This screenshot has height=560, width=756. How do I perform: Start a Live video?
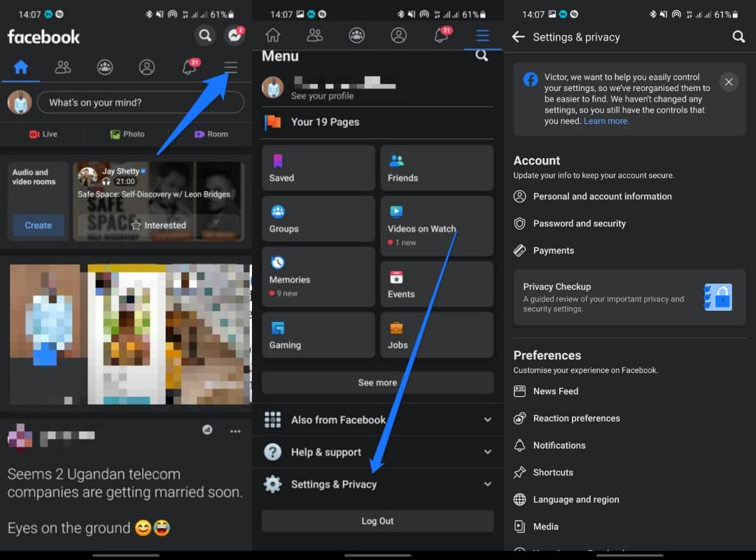tap(43, 134)
